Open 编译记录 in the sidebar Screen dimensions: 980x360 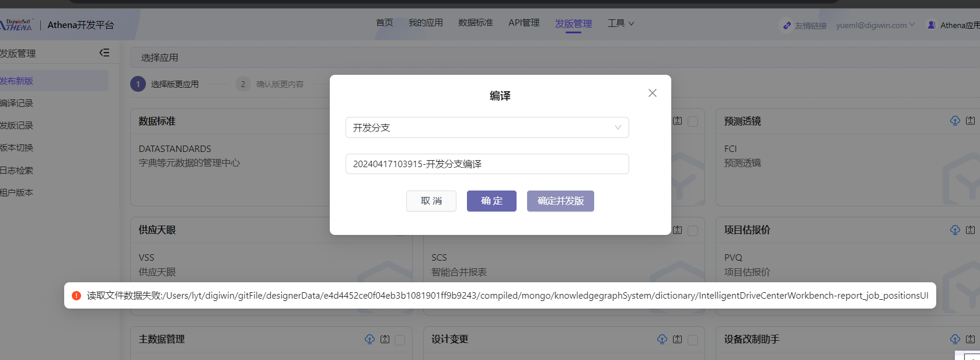click(x=16, y=103)
